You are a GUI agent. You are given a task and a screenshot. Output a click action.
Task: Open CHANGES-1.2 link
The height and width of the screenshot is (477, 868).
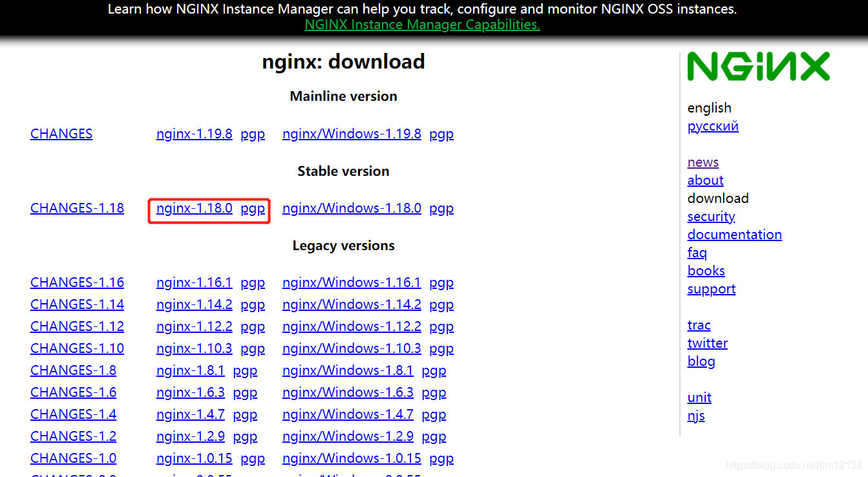[x=73, y=436]
